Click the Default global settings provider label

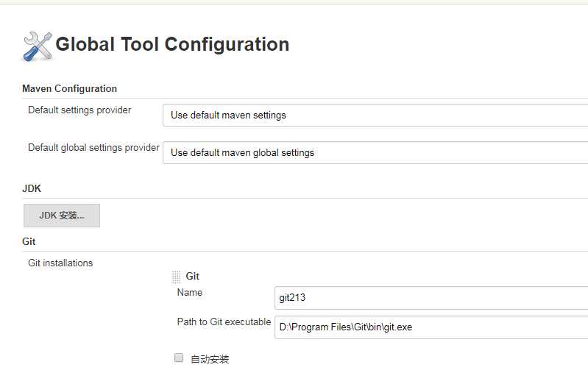93,147
